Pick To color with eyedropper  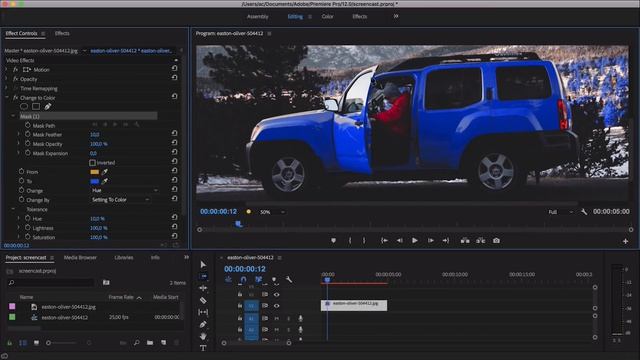(x=105, y=181)
